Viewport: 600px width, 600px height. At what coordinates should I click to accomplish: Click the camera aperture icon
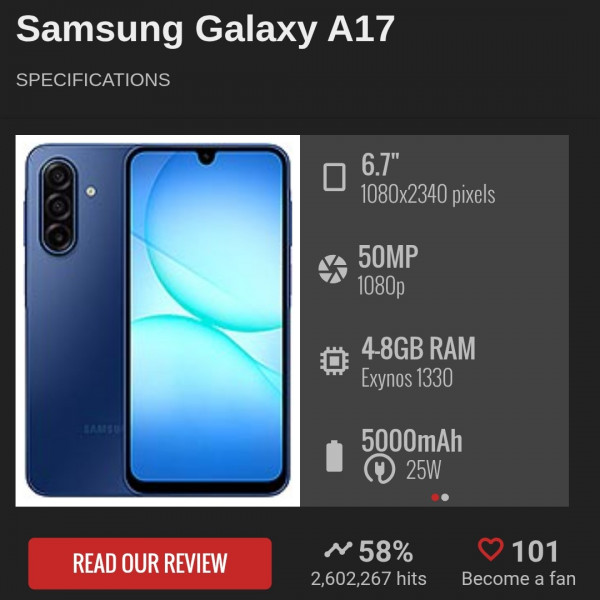pyautogui.click(x=333, y=269)
